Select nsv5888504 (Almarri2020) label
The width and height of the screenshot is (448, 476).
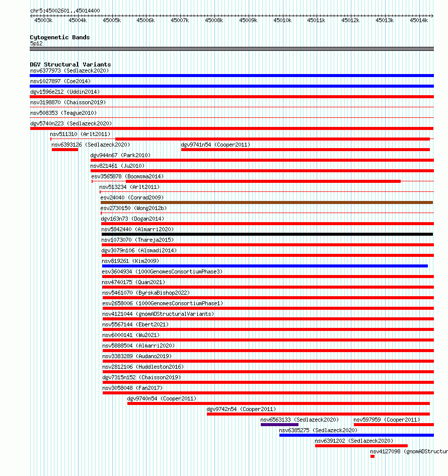tap(138, 346)
